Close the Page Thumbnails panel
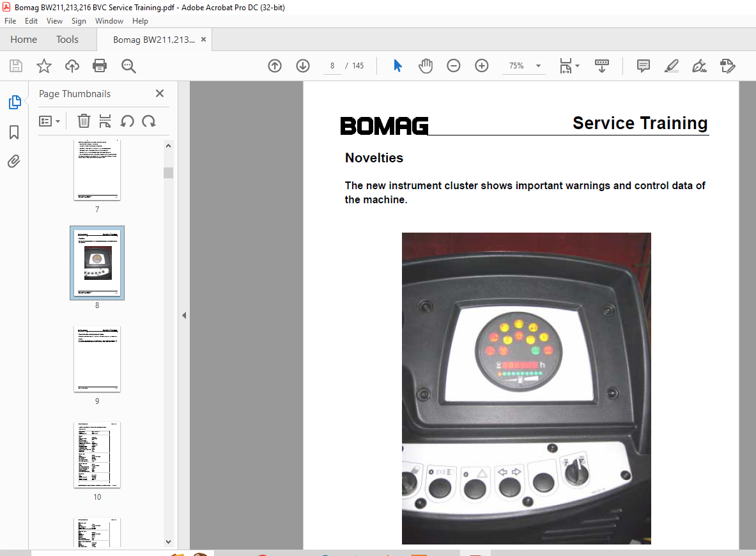This screenshot has height=556, width=756. click(160, 93)
